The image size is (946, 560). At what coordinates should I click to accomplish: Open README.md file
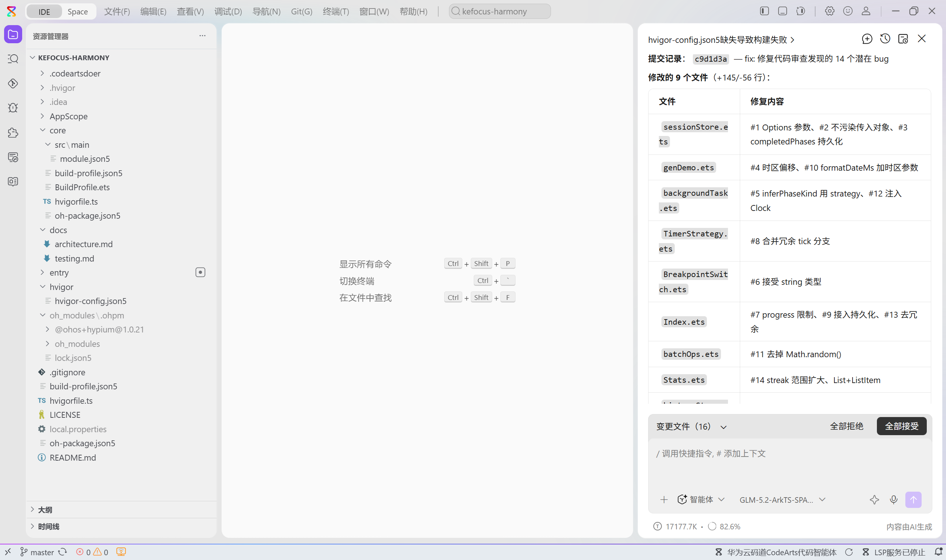72,457
